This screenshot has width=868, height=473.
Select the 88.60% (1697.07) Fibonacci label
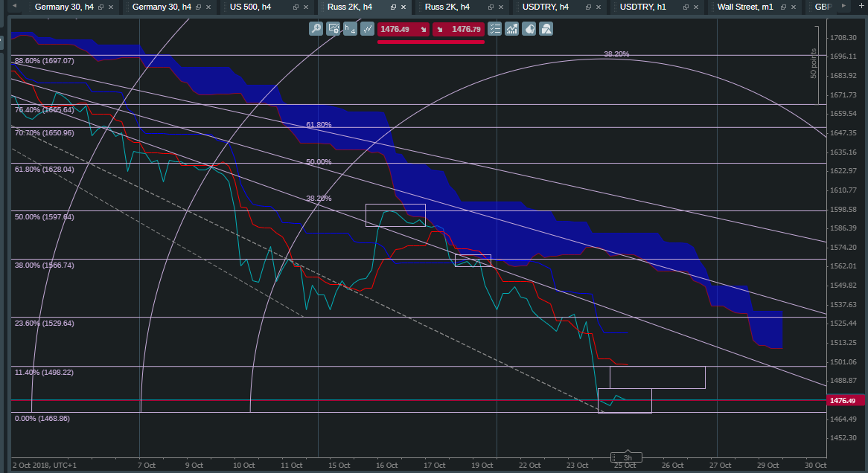[x=44, y=61]
